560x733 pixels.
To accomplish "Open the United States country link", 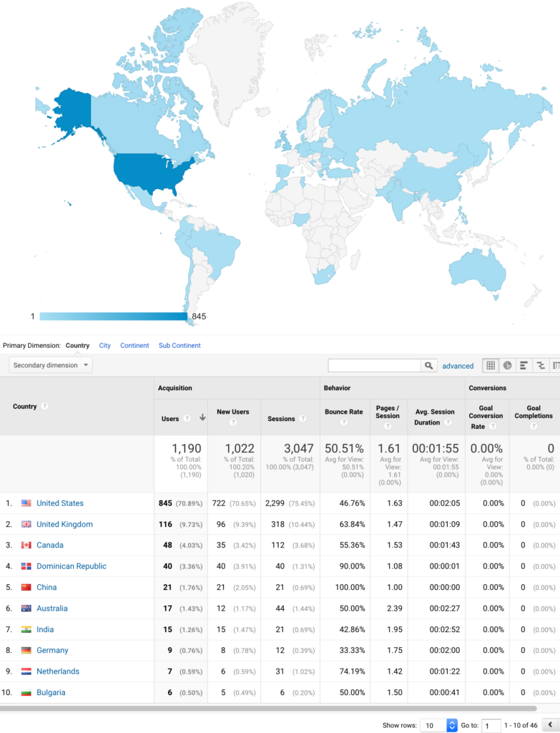I will tap(60, 503).
